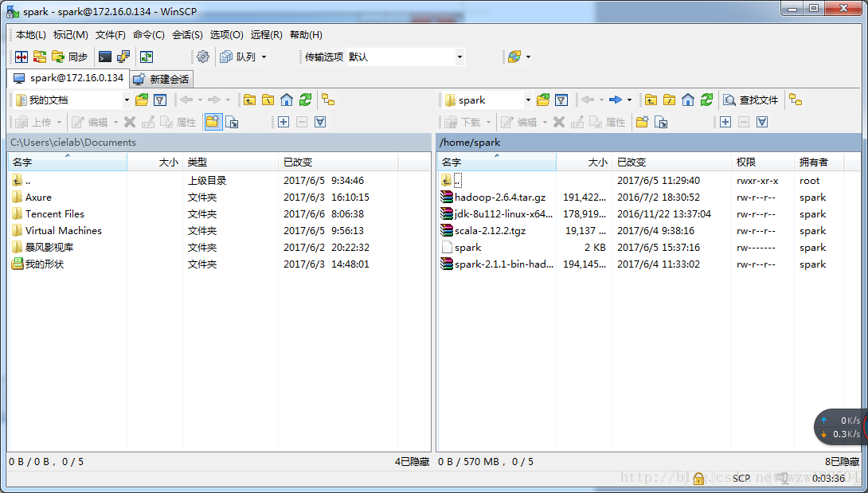This screenshot has width=868, height=493.
Task: Open the 传输选项 transfer settings combo box
Action: coord(405,57)
